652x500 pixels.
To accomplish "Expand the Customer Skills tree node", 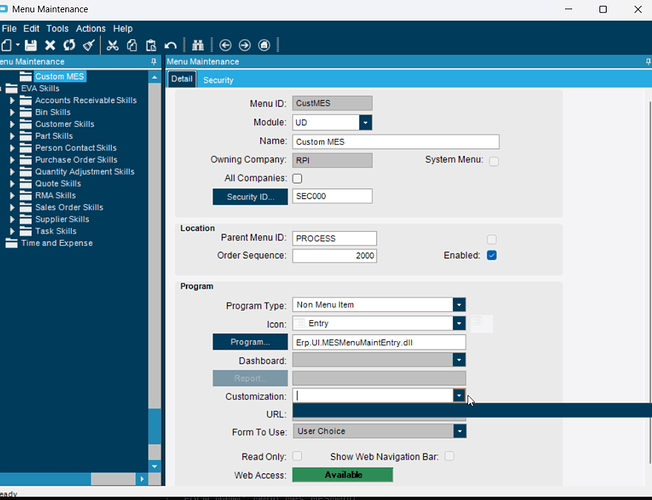I will 12,124.
